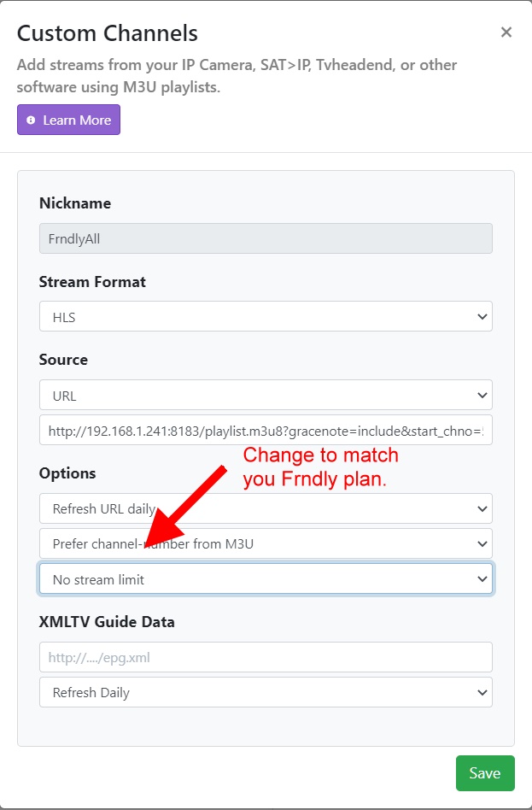The image size is (532, 810).
Task: Click the Source section label
Action: click(63, 360)
